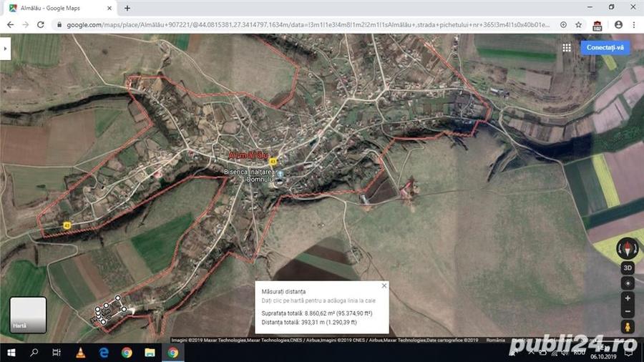Click the Almălău place label on map
The image size is (644, 362).
[248, 155]
